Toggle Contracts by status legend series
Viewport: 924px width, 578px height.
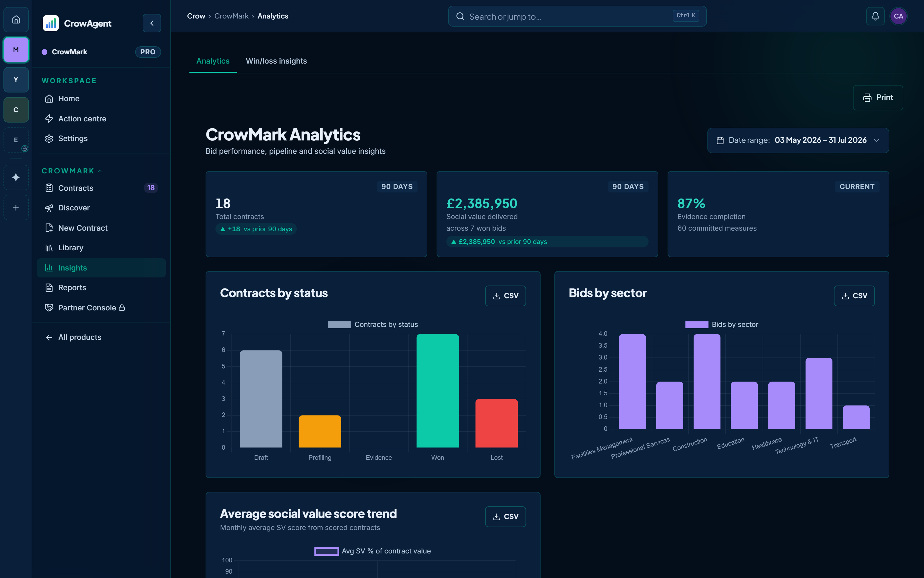(x=373, y=325)
